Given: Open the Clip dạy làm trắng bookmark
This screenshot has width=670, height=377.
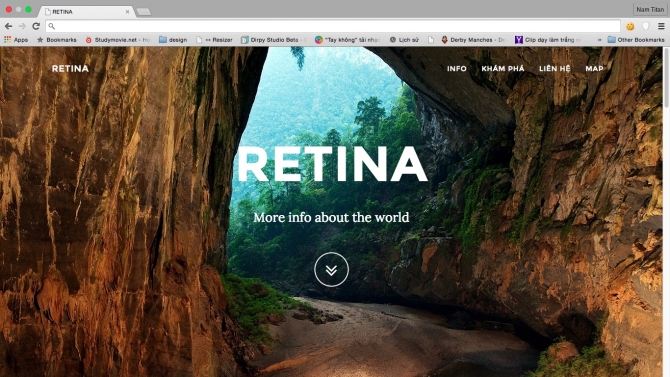Looking at the screenshot, I should [x=548, y=40].
